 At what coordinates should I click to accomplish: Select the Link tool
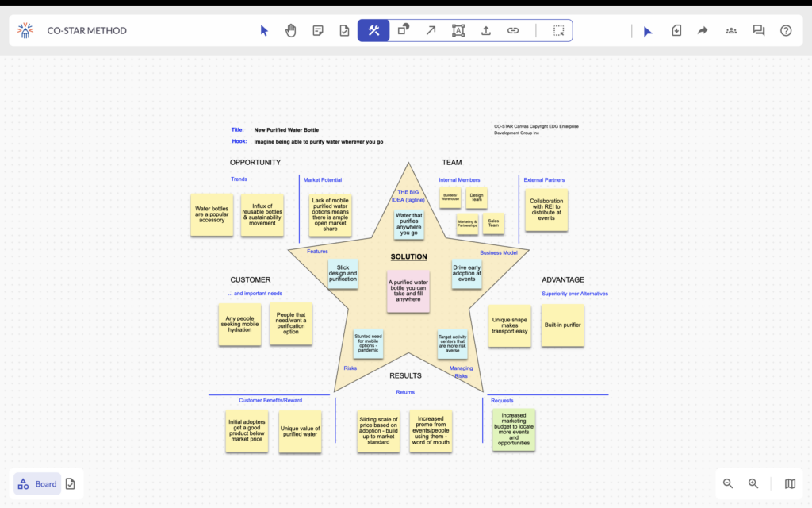click(513, 30)
